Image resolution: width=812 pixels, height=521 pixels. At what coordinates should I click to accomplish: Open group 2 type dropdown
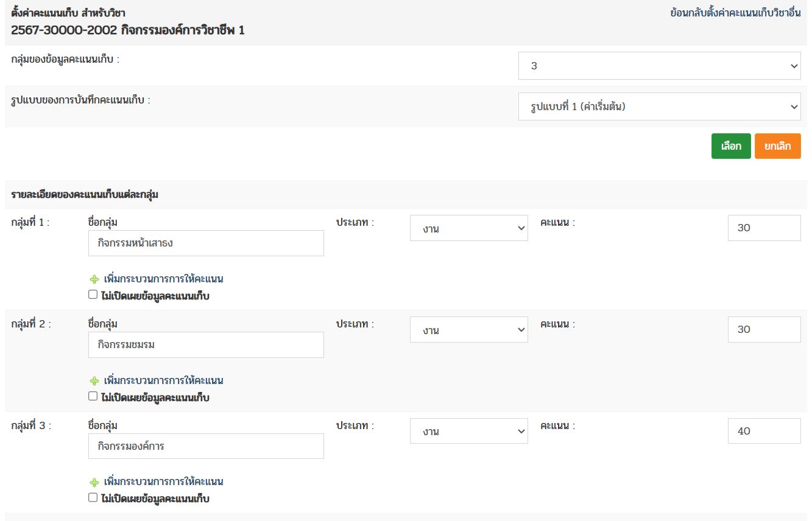pos(468,330)
